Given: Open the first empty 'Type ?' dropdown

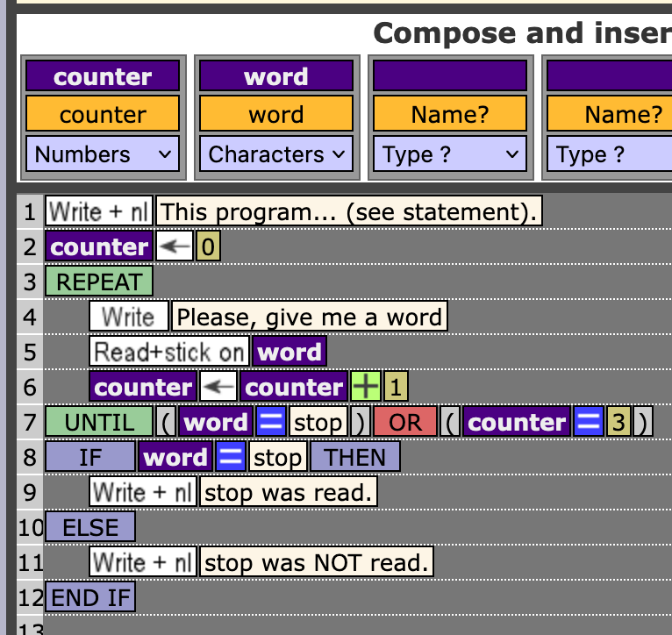Looking at the screenshot, I should coord(450,154).
